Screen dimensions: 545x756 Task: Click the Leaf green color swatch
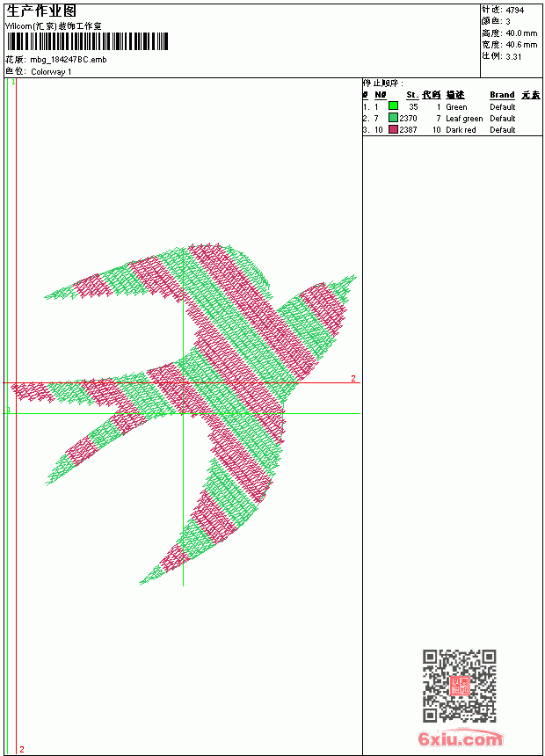pyautogui.click(x=393, y=118)
